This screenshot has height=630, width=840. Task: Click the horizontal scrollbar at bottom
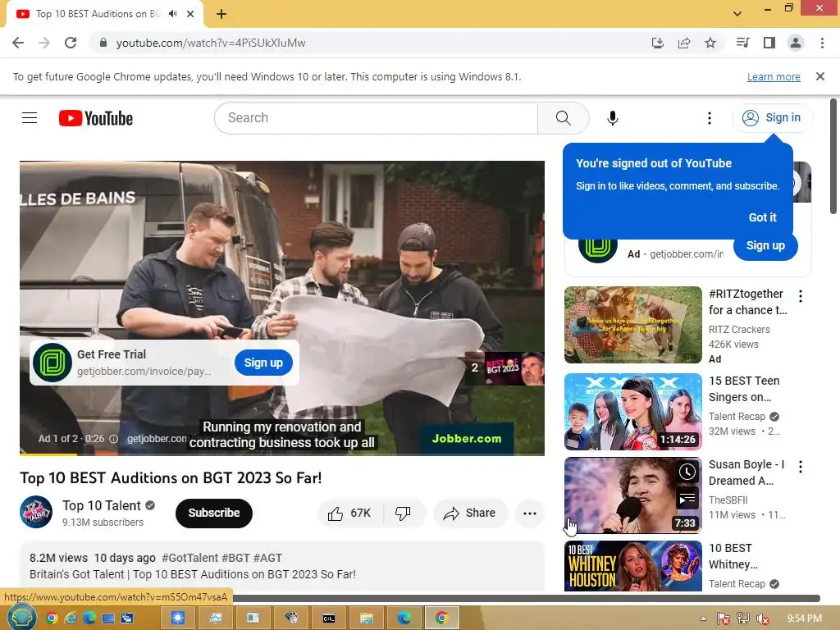tap(525, 598)
